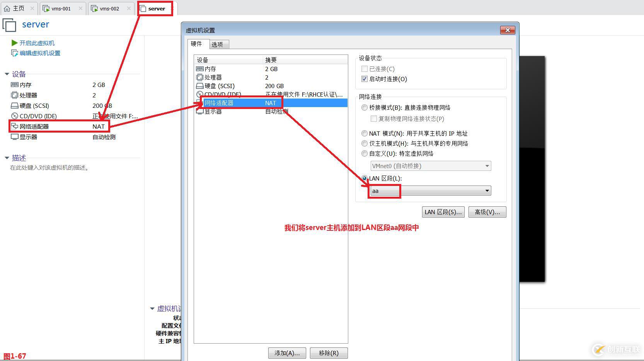
Task: Click the green play icon to power on virtual machine
Action: (14, 43)
